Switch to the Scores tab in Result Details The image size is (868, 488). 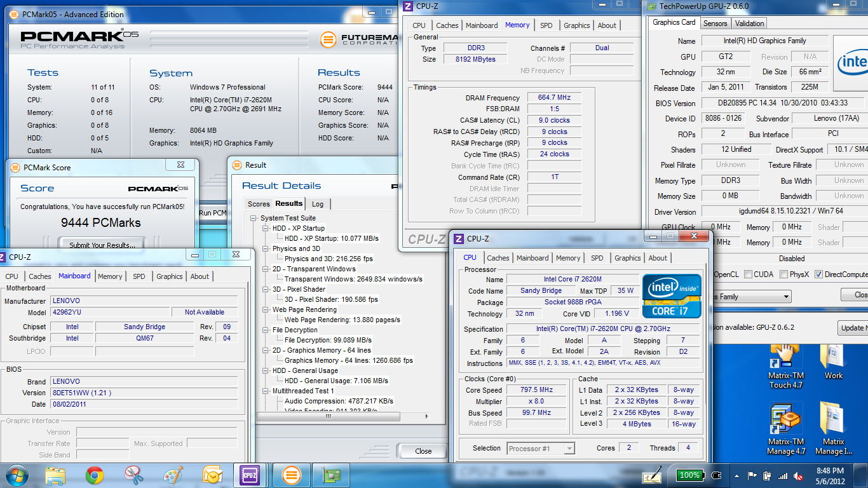coord(259,204)
